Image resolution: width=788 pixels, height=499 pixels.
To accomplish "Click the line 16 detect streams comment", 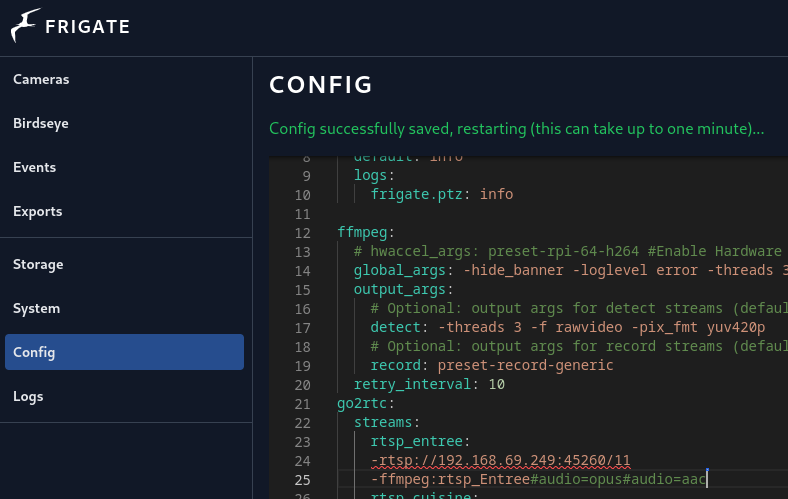I will click(579, 309).
